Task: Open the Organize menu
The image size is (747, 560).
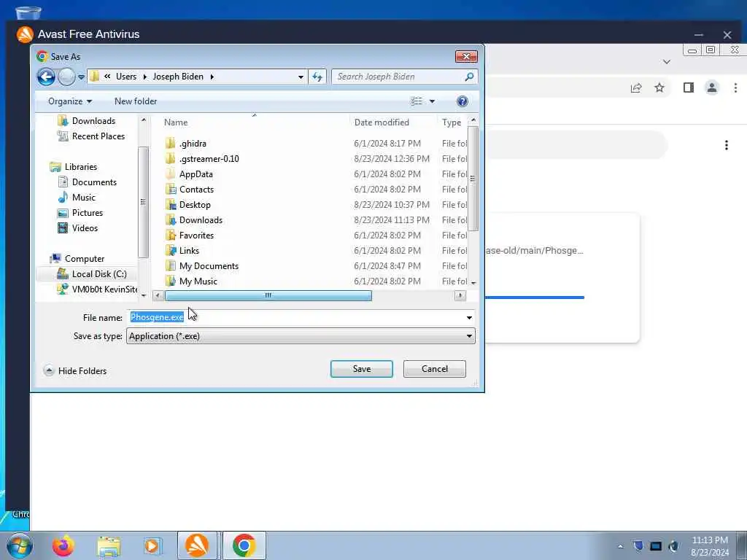Action: 69,101
